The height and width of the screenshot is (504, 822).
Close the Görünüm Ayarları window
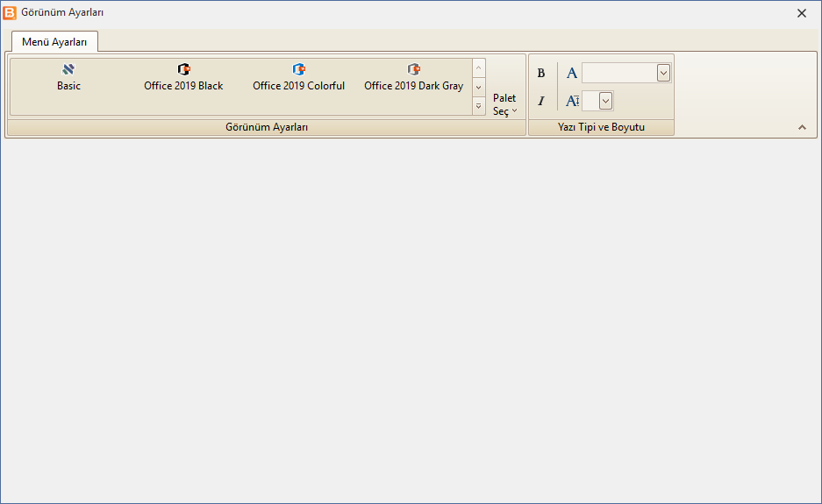click(x=802, y=13)
